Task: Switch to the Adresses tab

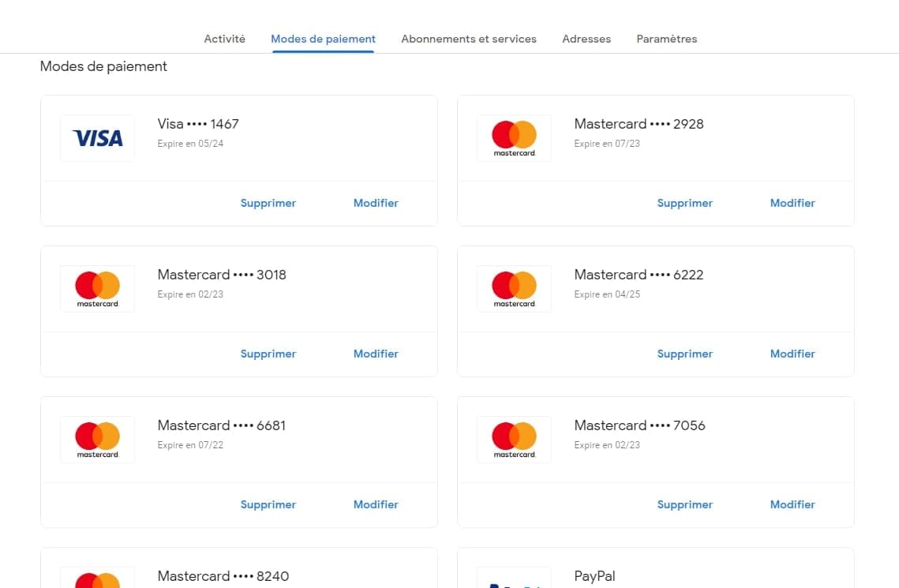Action: tap(586, 38)
